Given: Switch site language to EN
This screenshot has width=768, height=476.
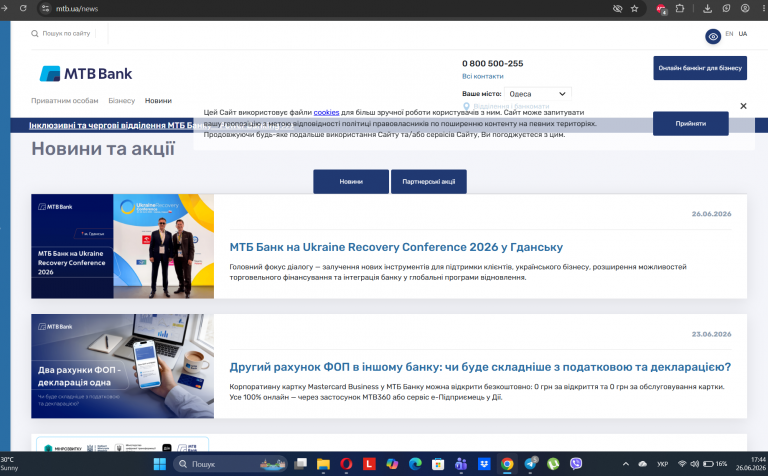Looking at the screenshot, I should click(x=729, y=34).
